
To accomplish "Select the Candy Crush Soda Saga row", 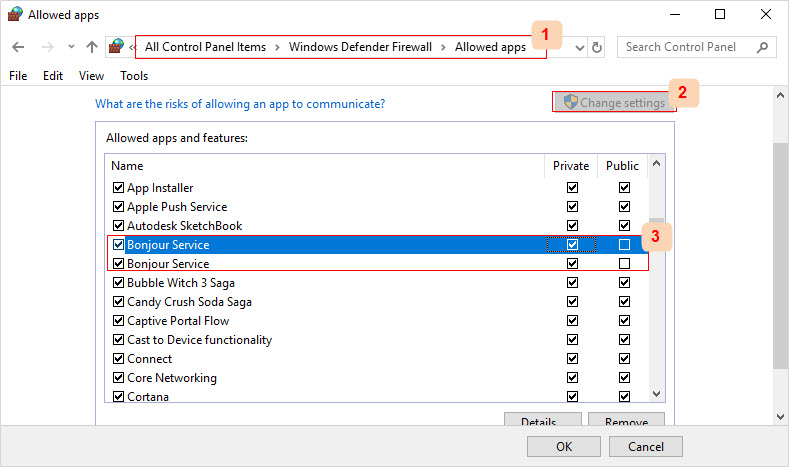I will tap(377, 301).
